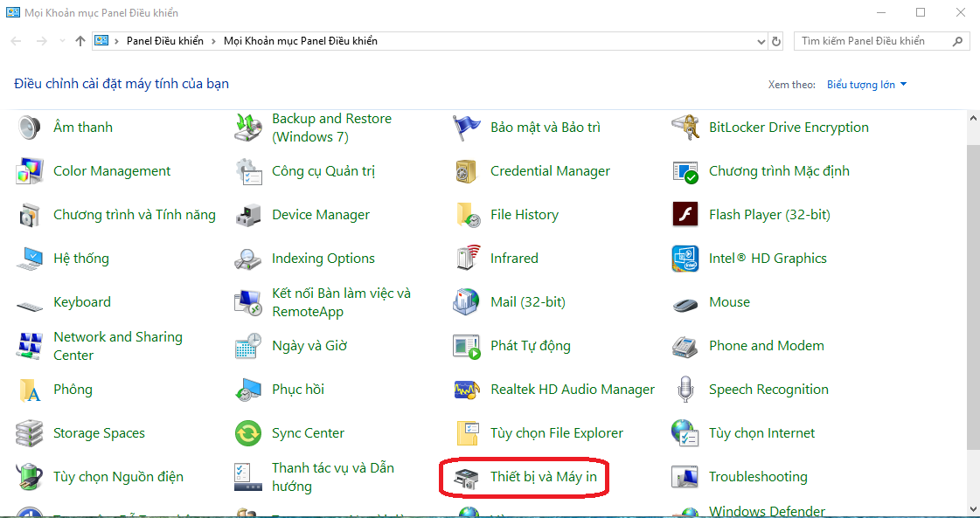Click the Flash Player (32-bit) icon
Viewport: 980px width, 518px height.
pos(685,215)
